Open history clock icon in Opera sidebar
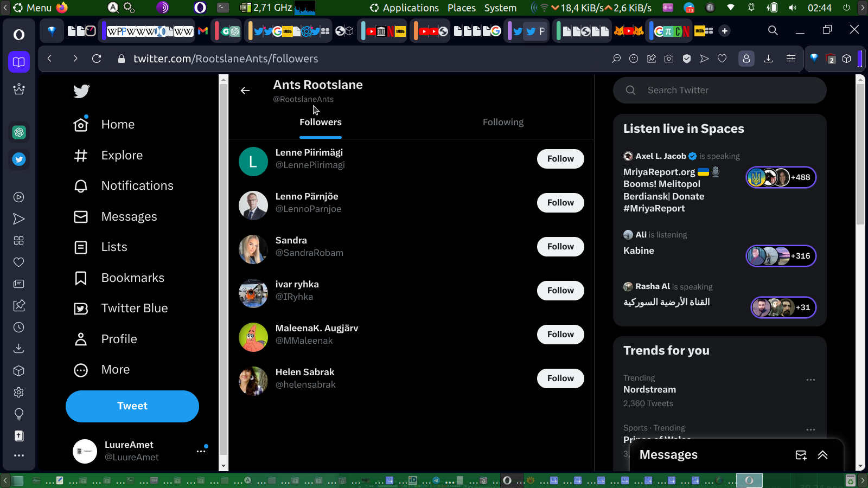 click(x=19, y=328)
